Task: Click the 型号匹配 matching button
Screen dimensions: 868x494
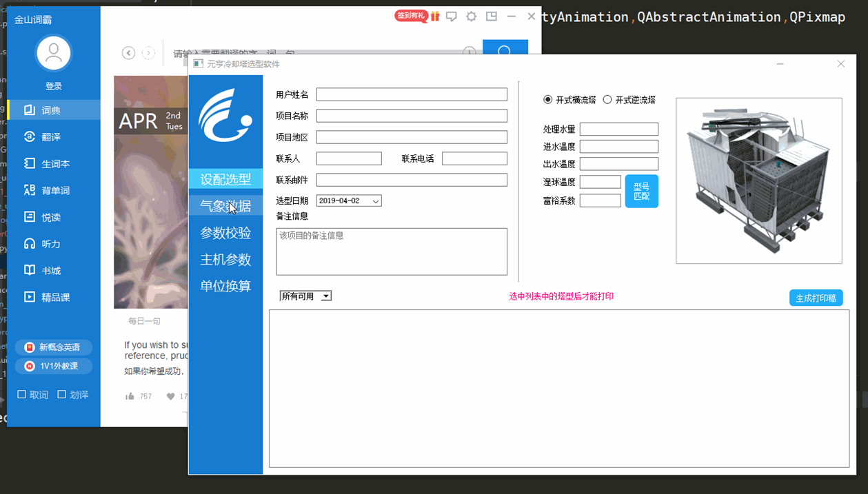Action: tap(642, 190)
